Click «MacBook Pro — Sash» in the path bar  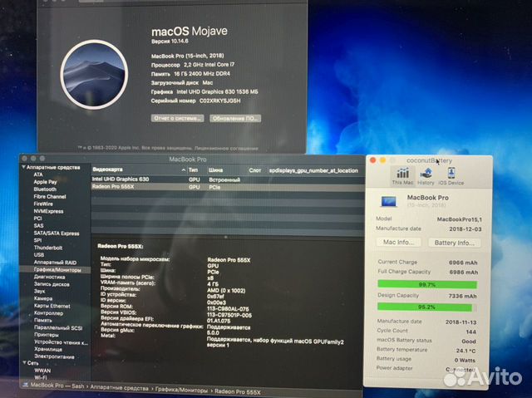(x=57, y=386)
